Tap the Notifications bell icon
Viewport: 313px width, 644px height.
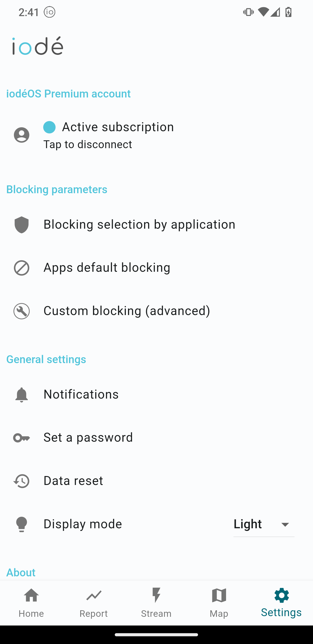[22, 394]
